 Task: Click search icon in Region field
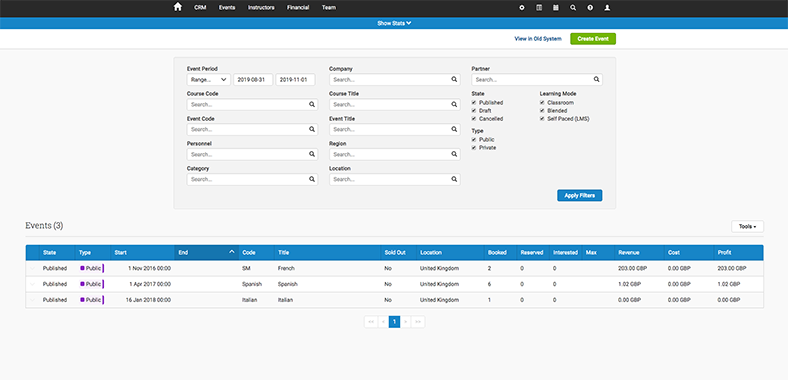454,154
